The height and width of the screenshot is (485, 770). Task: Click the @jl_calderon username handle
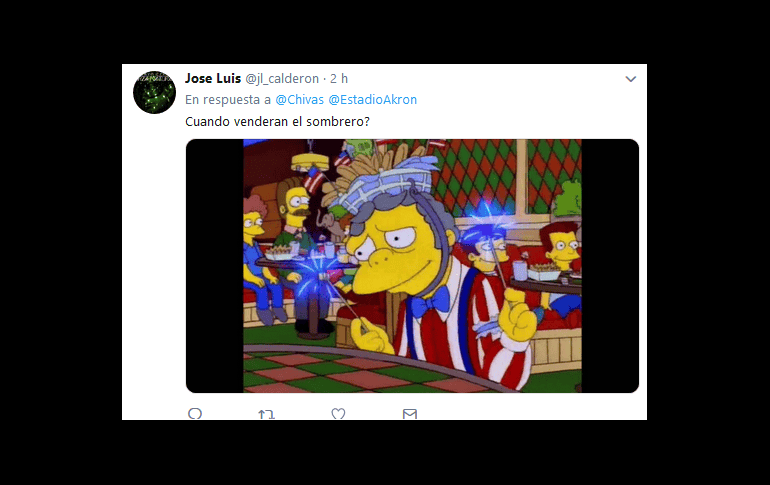tap(282, 79)
